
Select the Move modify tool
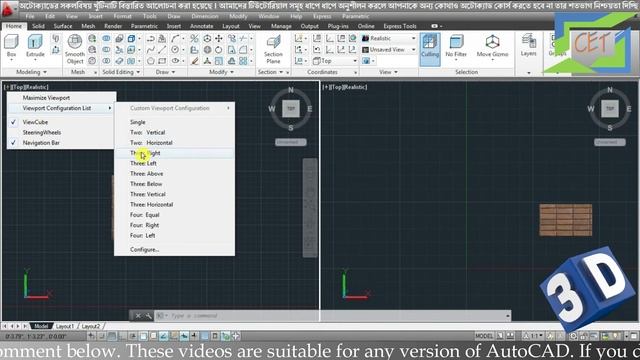219,38
